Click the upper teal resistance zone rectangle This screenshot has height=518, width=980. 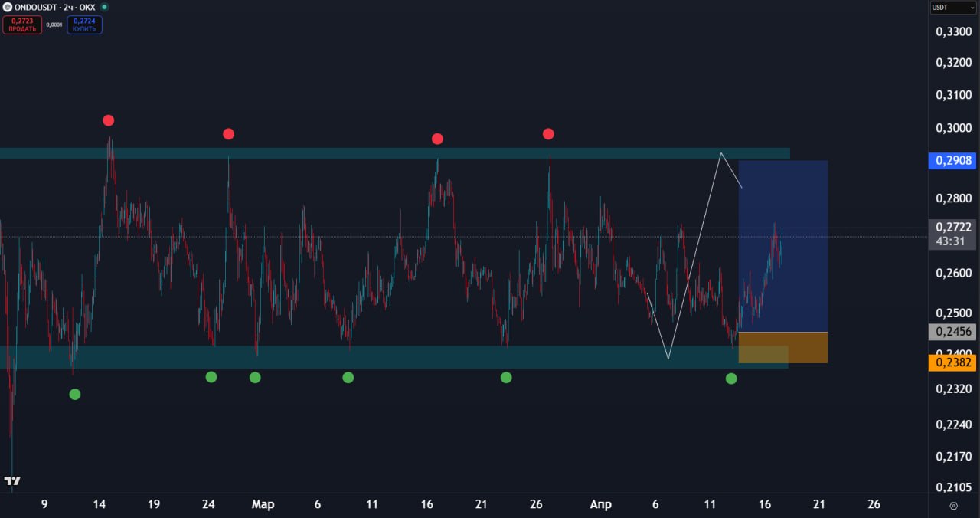383,153
